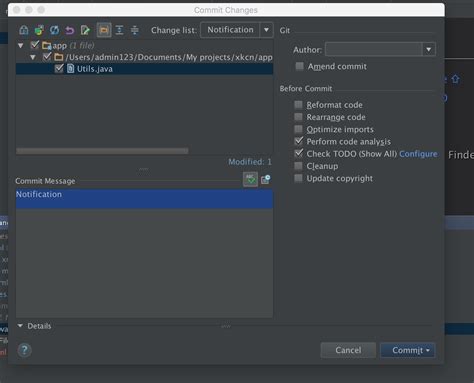Image resolution: width=474 pixels, height=383 pixels.
Task: Enable the Update copyright checkbox
Action: pyautogui.click(x=298, y=178)
